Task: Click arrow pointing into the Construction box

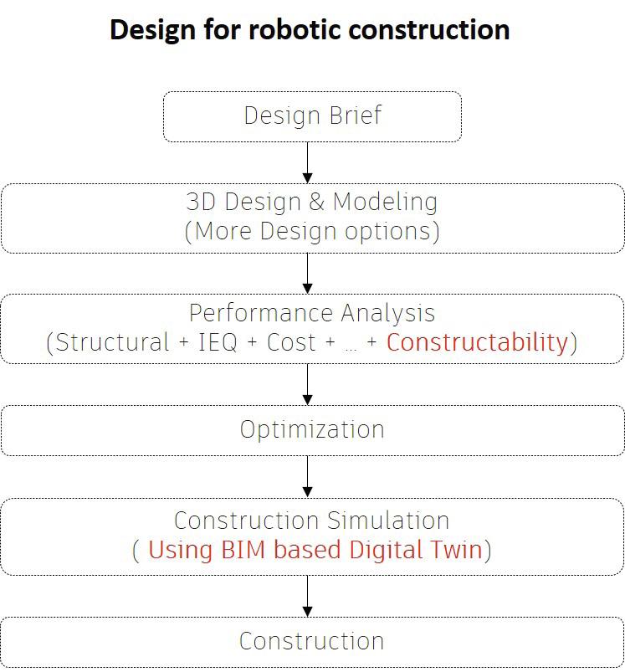Action: point(308,596)
